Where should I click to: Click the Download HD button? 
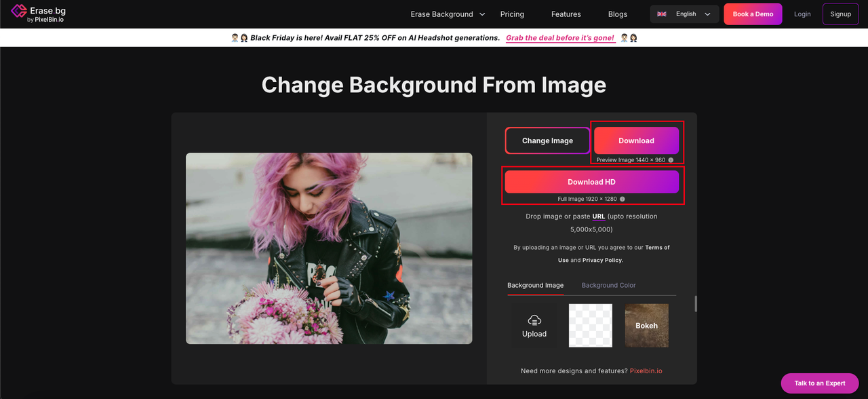click(591, 182)
